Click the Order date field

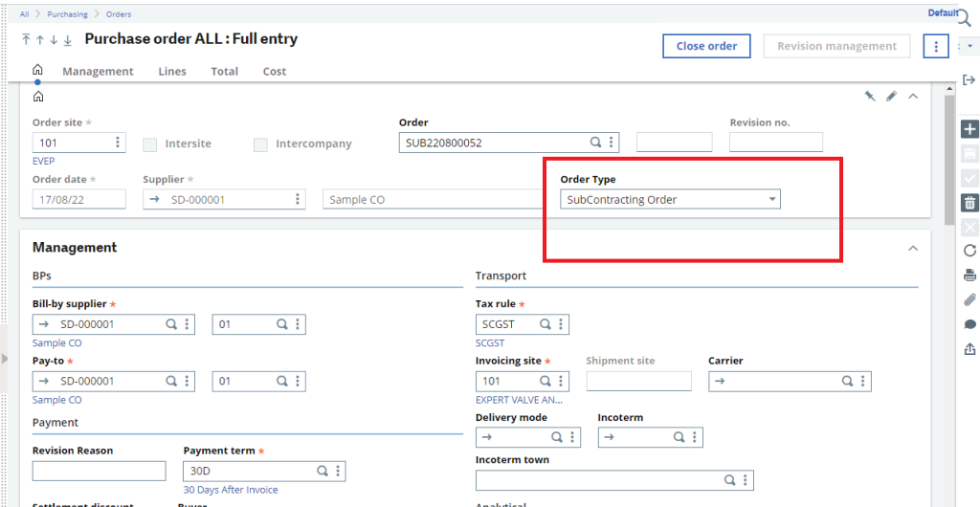(79, 199)
